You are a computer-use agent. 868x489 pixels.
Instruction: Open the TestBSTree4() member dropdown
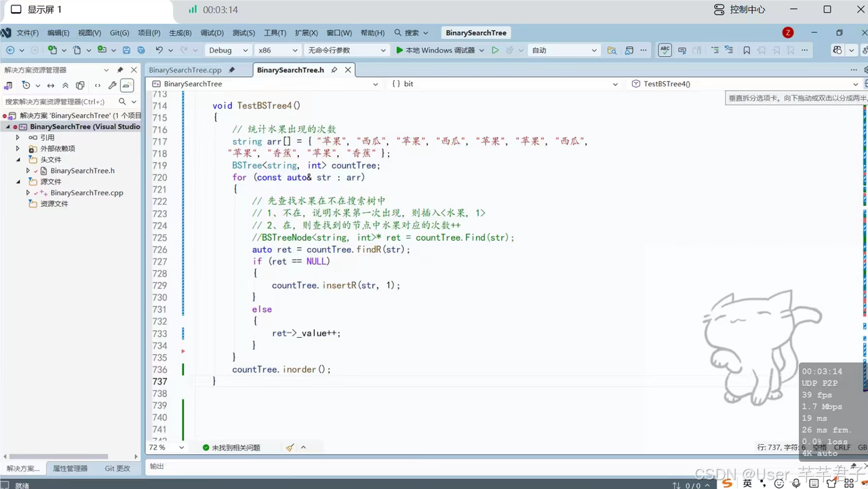(x=745, y=84)
